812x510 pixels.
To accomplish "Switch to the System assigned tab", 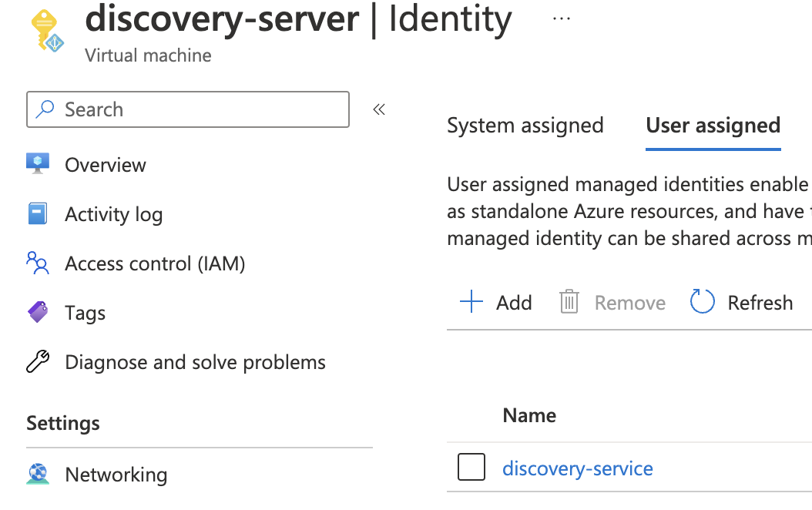I will point(525,125).
